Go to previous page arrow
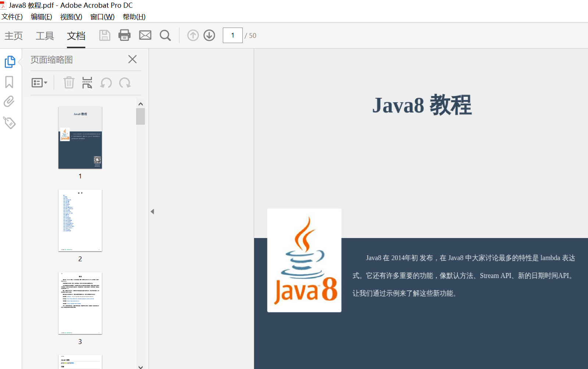 (x=193, y=35)
